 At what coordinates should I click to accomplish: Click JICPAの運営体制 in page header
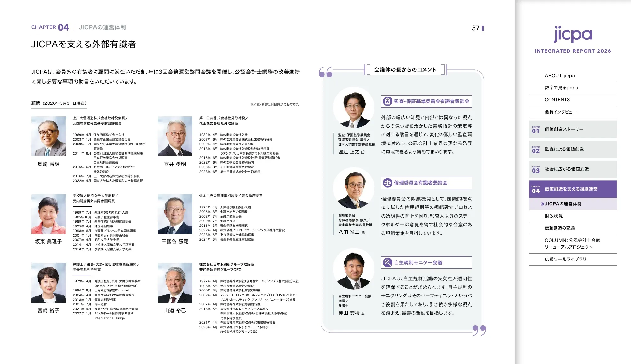coord(102,27)
